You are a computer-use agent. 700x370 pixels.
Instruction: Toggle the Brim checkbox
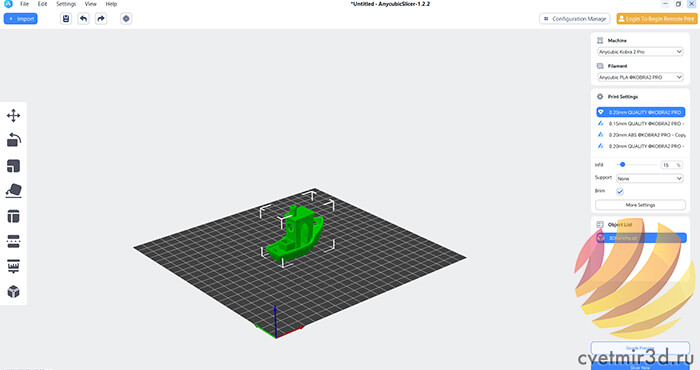(x=620, y=191)
